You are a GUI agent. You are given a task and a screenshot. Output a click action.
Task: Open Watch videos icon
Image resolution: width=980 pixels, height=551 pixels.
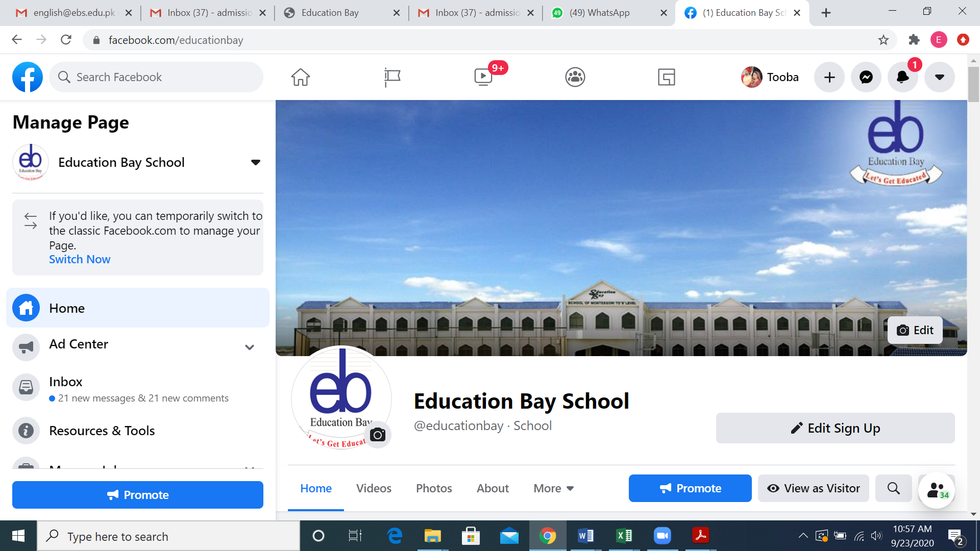click(x=483, y=77)
